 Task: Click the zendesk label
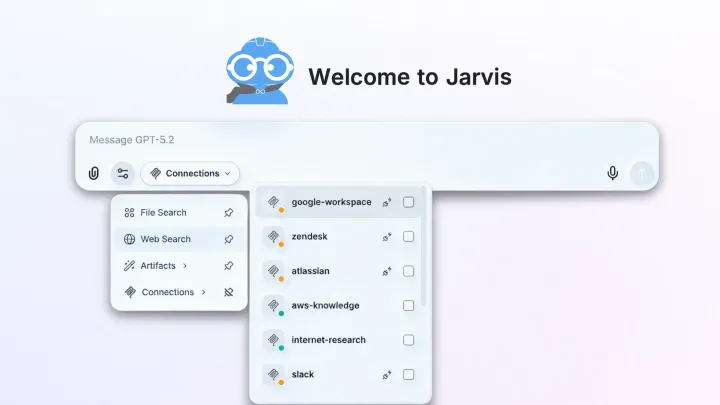tap(309, 236)
